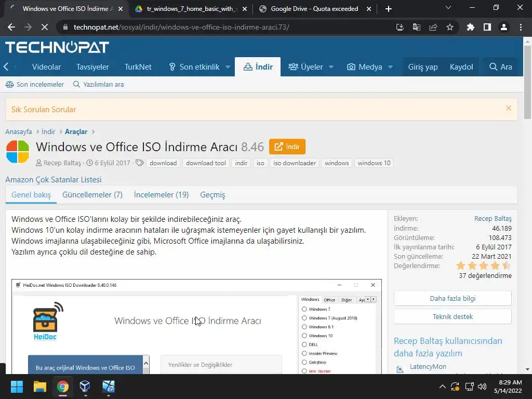532x399 pixels.
Task: Click the 'iso downloader' tag
Action: (x=295, y=163)
